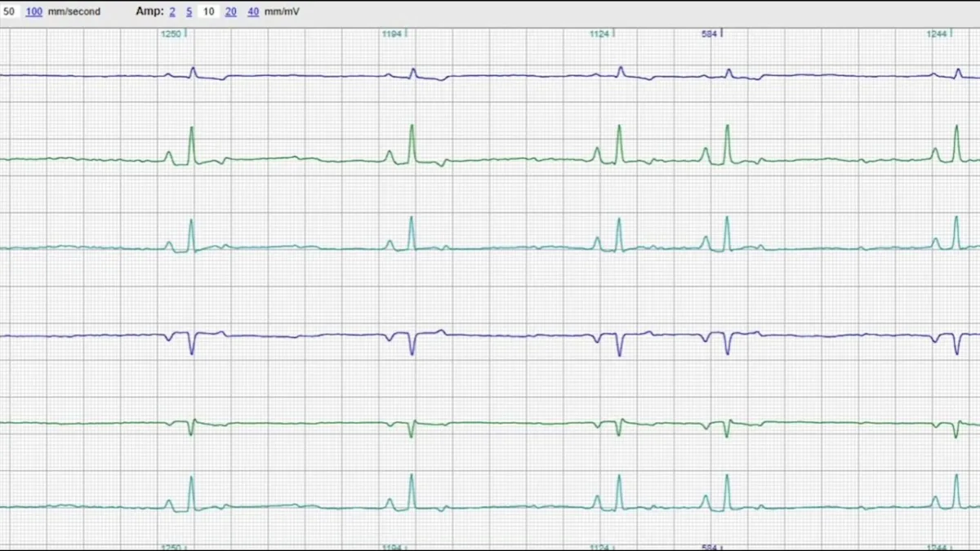Switch amplitude to 40 mm/mV
980x551 pixels.
[x=253, y=12]
